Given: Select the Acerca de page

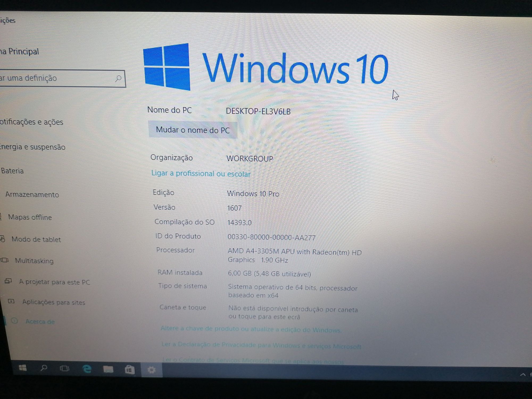Looking at the screenshot, I should pyautogui.click(x=40, y=321).
